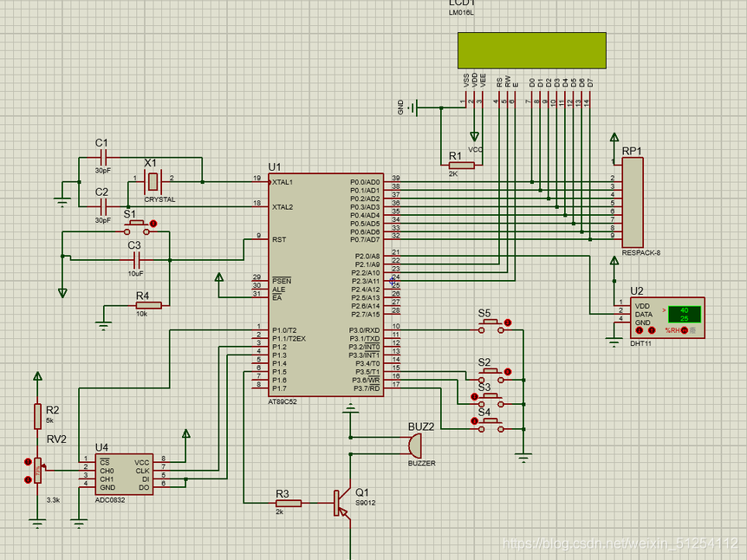
Task: Click the LM016L label text
Action: [461, 12]
